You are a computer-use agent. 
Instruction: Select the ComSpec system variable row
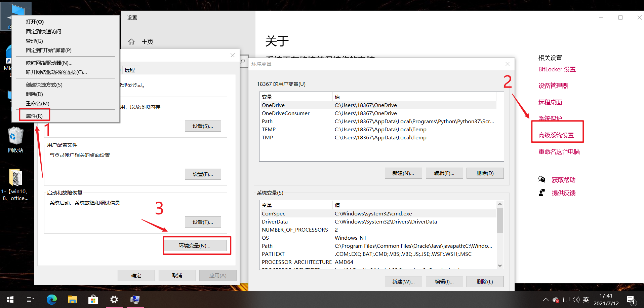point(378,213)
